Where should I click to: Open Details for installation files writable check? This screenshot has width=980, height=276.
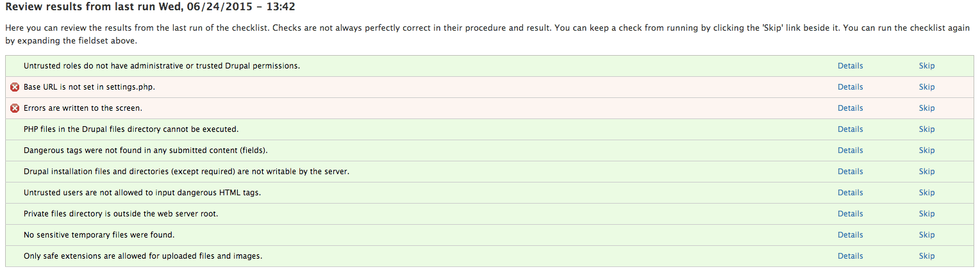(x=850, y=172)
